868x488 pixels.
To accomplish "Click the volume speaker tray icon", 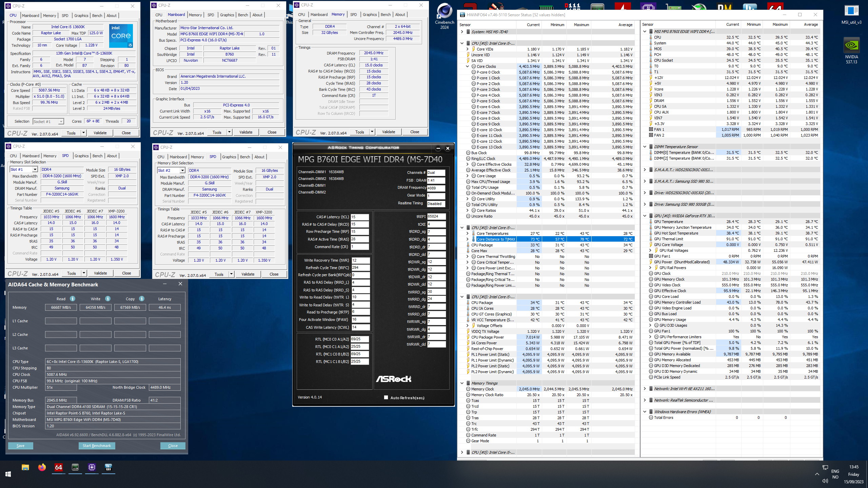I will point(825,481).
